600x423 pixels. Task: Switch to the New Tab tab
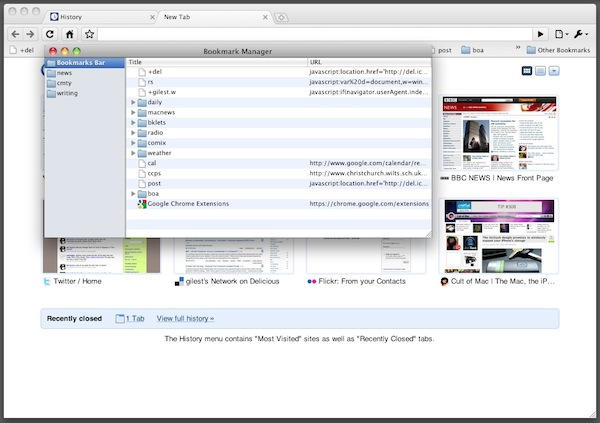click(214, 17)
